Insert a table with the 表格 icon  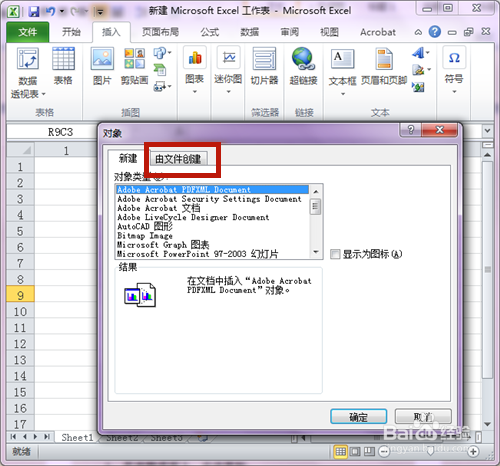coord(63,59)
